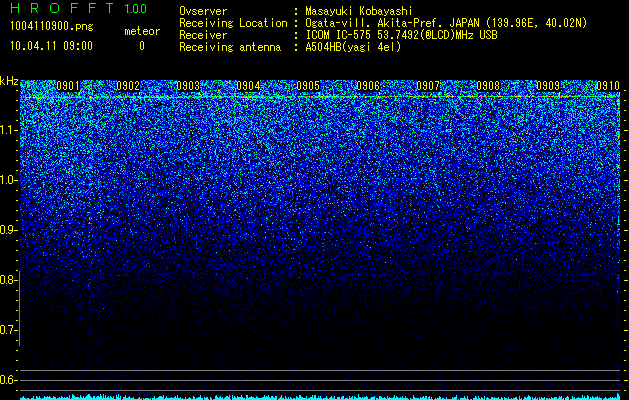
Task: Click the Receiver label
Action: (203, 35)
